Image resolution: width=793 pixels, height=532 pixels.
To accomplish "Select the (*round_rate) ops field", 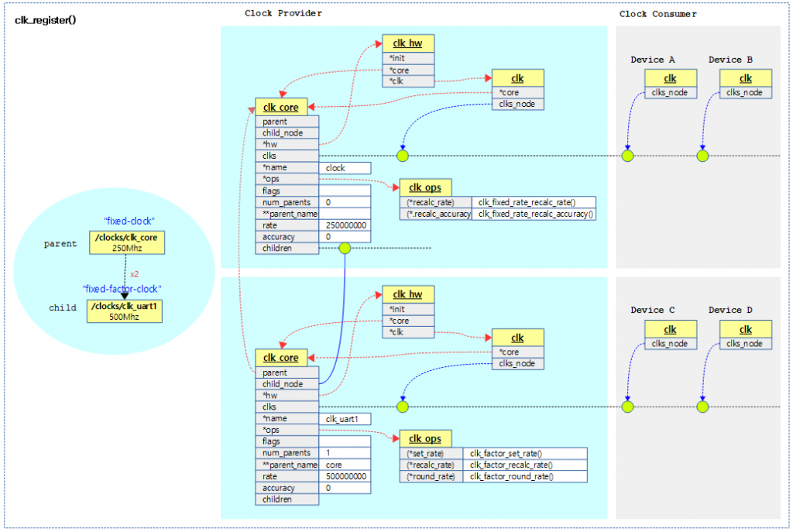I will coord(431,476).
